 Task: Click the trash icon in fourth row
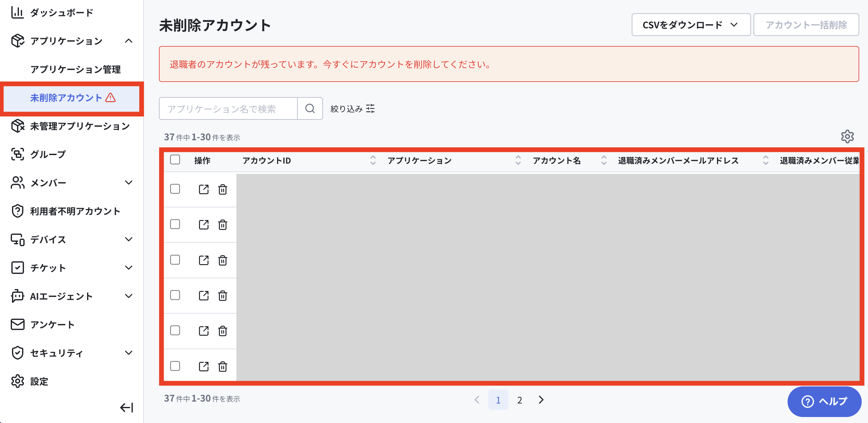click(222, 295)
